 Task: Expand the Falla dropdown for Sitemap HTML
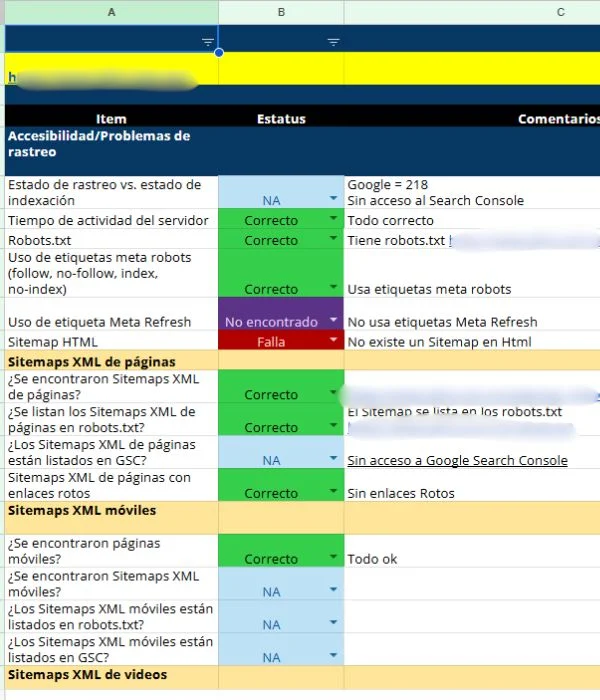[333, 342]
